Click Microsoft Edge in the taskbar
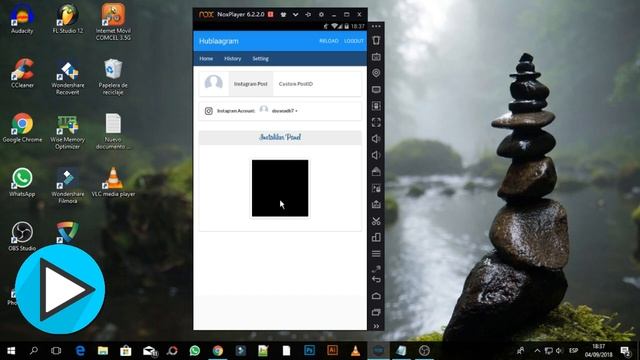 tap(80, 350)
